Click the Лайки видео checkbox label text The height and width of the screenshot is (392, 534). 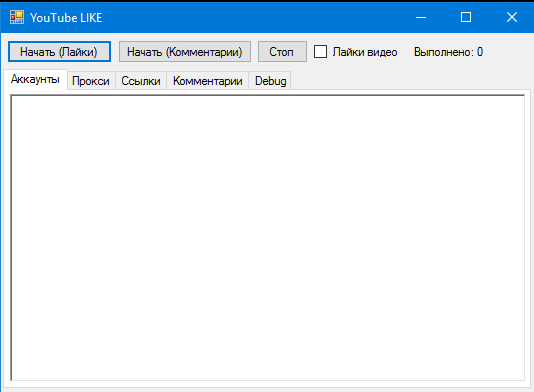pos(365,52)
